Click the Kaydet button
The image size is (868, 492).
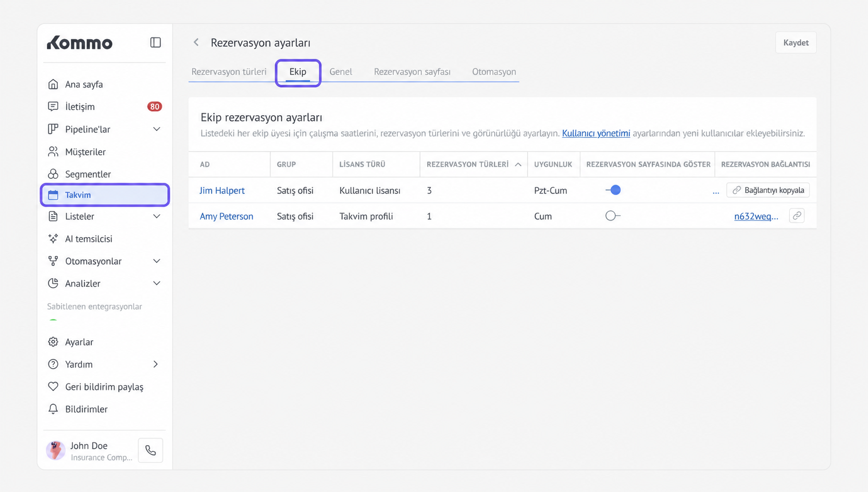point(796,43)
